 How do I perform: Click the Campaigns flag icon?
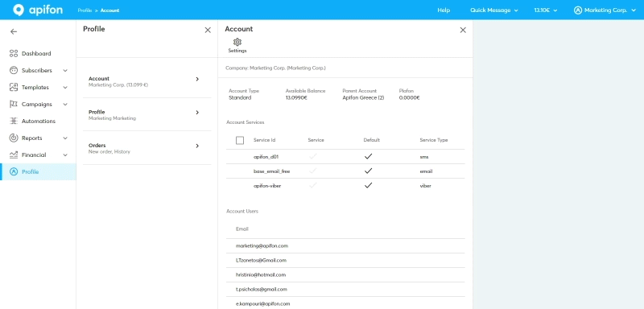point(14,105)
